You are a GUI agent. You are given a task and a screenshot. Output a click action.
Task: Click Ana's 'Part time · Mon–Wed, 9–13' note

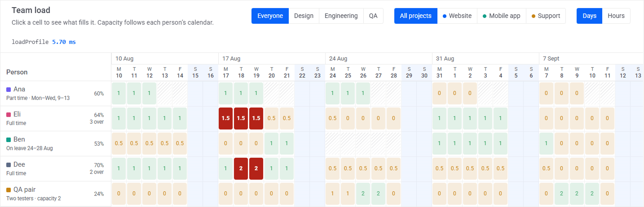(x=38, y=98)
